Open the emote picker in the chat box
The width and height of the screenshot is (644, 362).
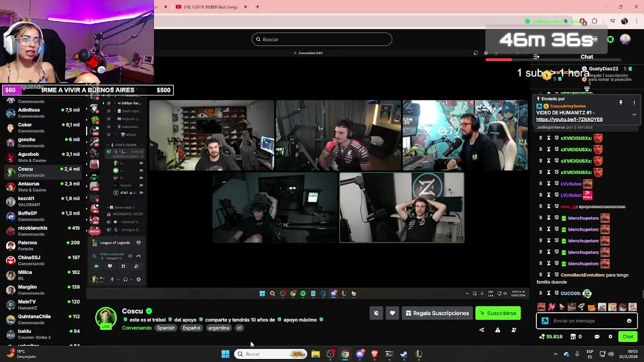coord(629,321)
